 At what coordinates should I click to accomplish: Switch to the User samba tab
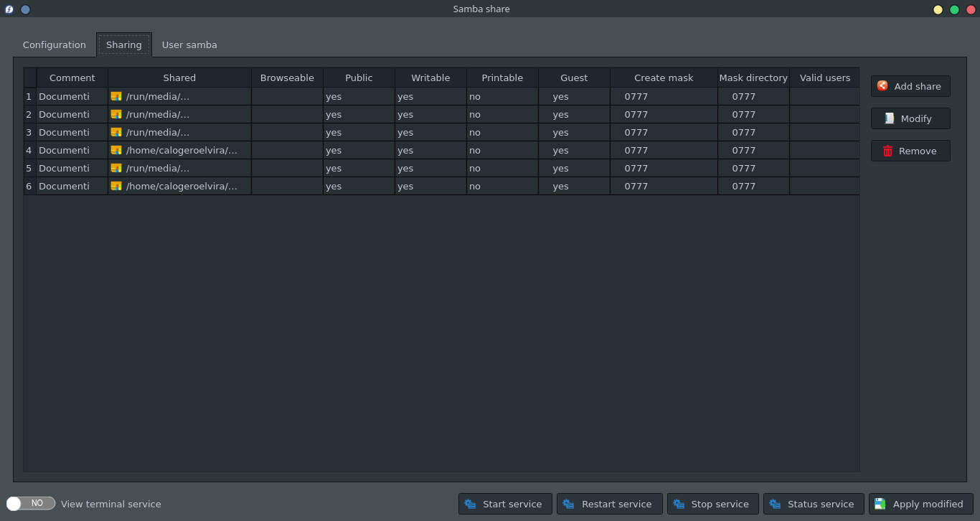(189, 44)
